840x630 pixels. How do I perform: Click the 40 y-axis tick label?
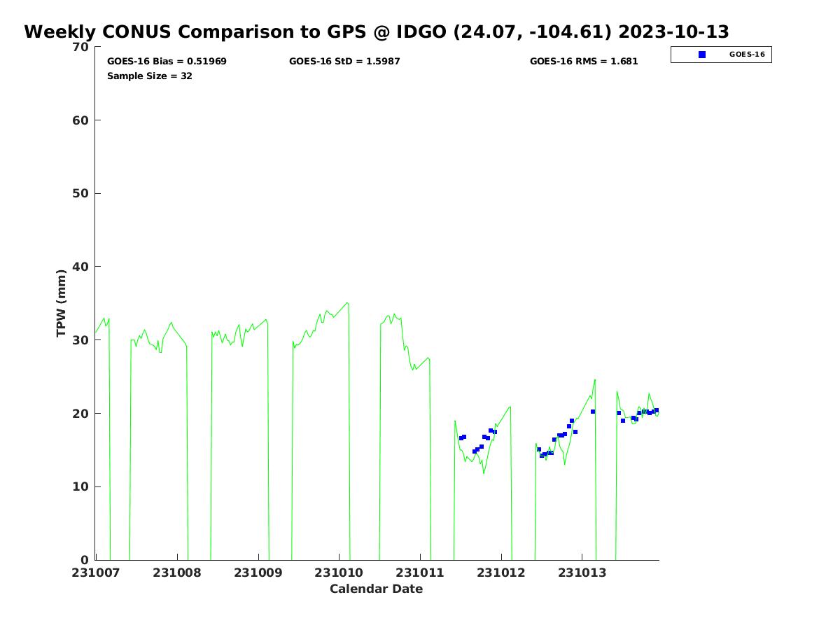tap(81, 267)
